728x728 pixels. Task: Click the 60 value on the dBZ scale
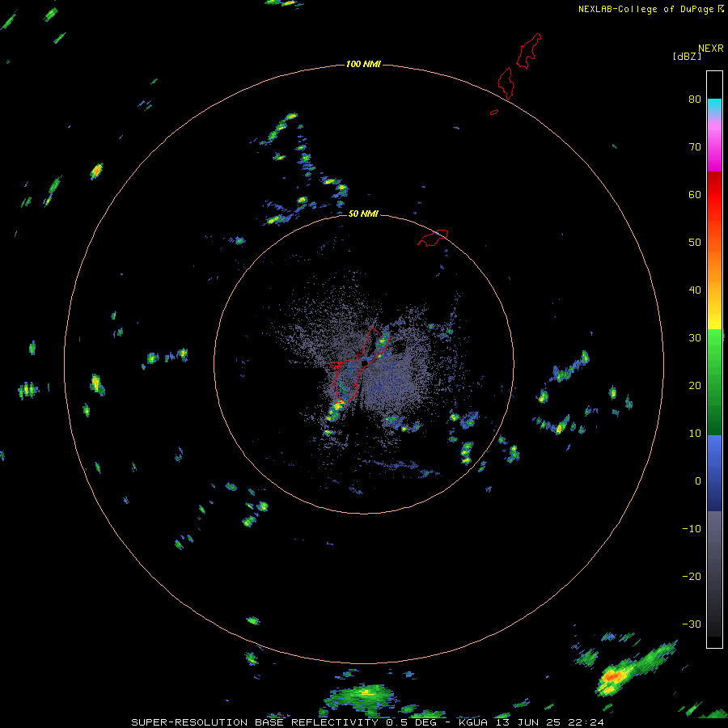pos(695,194)
